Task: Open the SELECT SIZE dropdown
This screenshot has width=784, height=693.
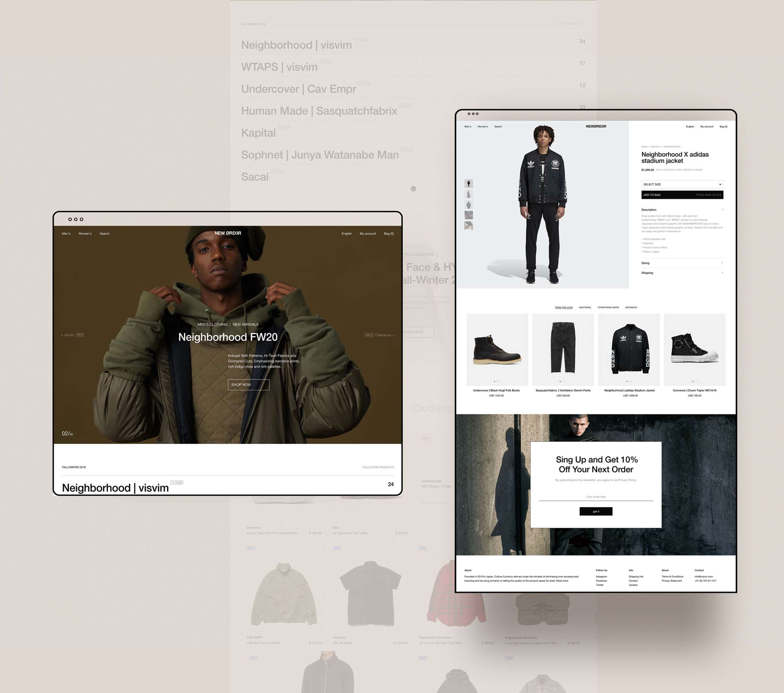Action: click(682, 185)
